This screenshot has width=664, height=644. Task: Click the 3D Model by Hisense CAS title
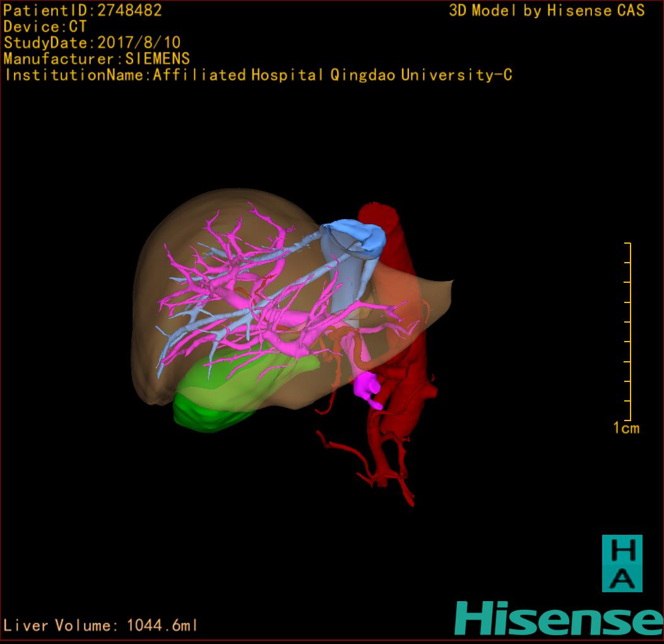click(x=547, y=11)
